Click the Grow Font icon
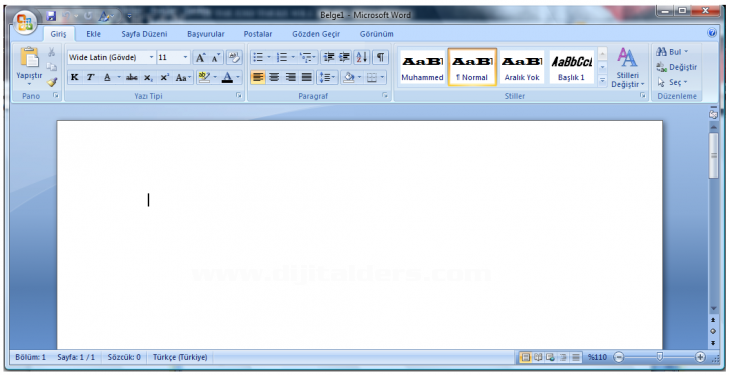The image size is (730, 375). point(200,57)
